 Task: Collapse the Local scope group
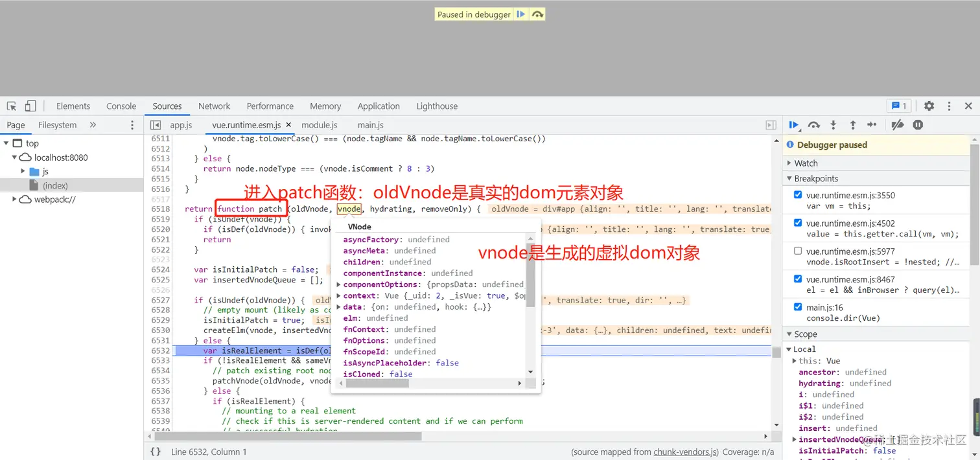789,349
